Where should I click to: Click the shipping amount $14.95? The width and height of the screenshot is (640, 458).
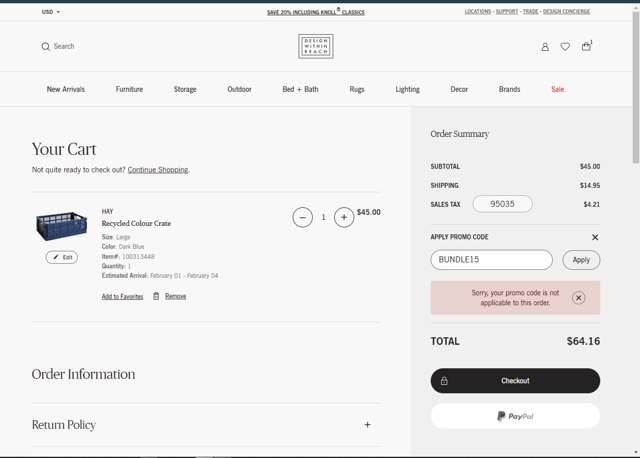(x=590, y=185)
